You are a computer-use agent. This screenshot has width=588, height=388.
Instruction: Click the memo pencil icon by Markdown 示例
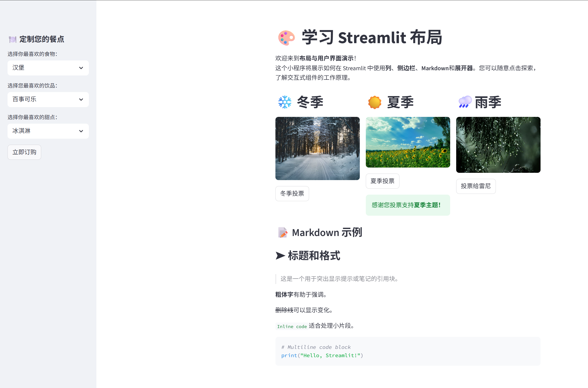click(x=283, y=232)
